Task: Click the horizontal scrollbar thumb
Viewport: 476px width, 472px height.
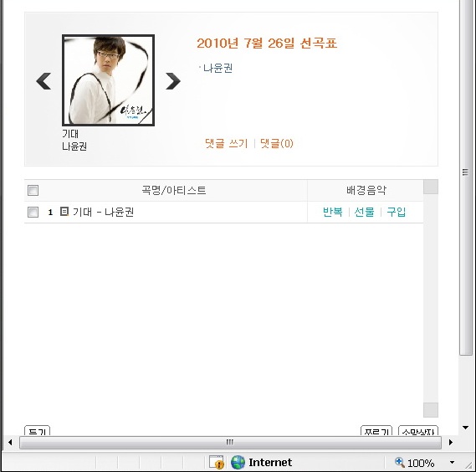Action: point(230,442)
